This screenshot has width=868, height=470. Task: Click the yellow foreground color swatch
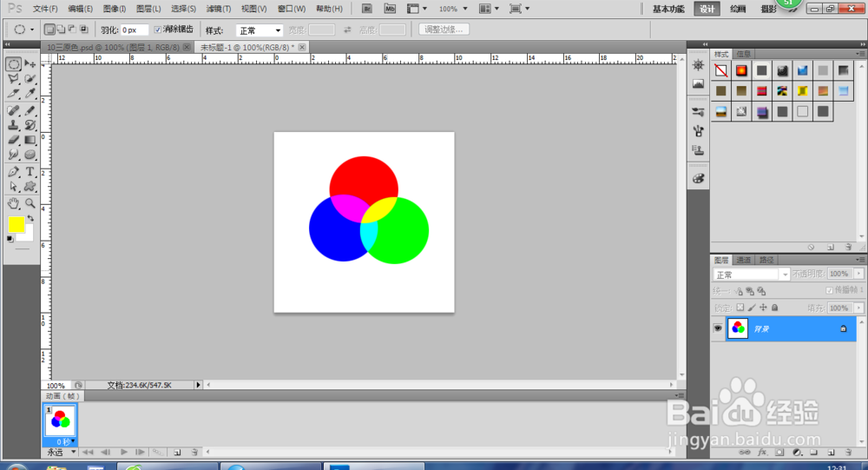16,224
